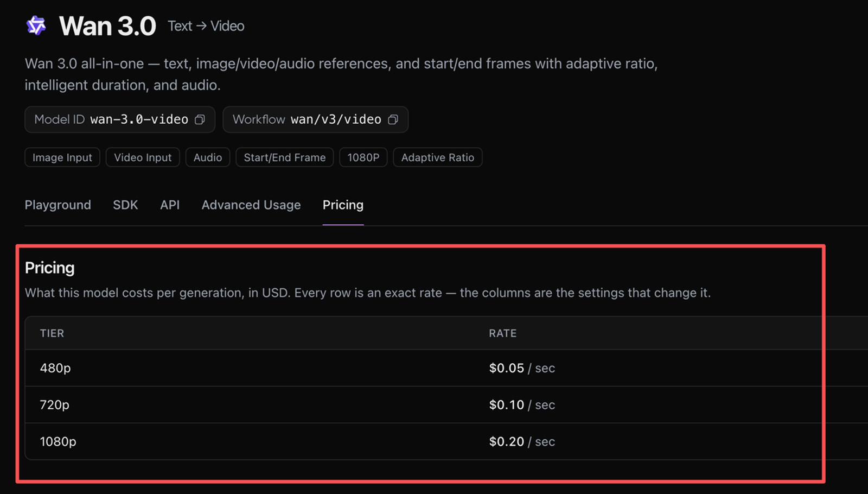
Task: Go to the Advanced Usage tab
Action: (251, 205)
